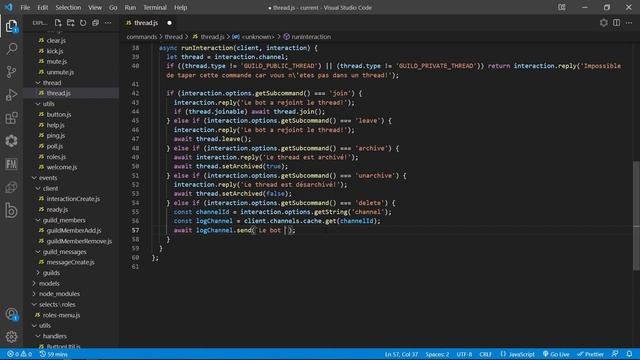This screenshot has width=640, height=360.
Task: Open the Manage gear icon
Action: (x=11, y=336)
